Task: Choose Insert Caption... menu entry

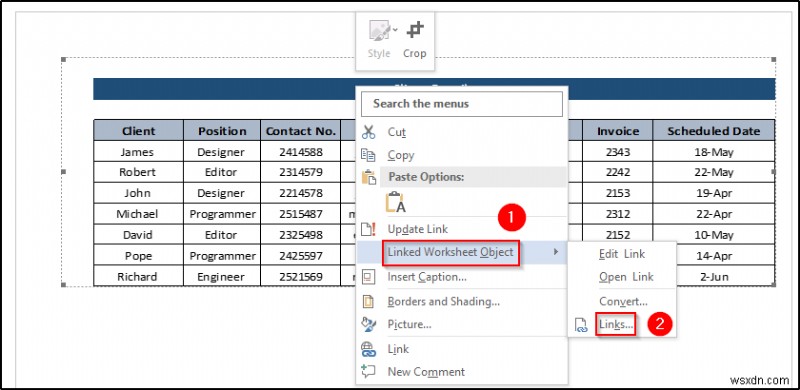Action: point(427,277)
